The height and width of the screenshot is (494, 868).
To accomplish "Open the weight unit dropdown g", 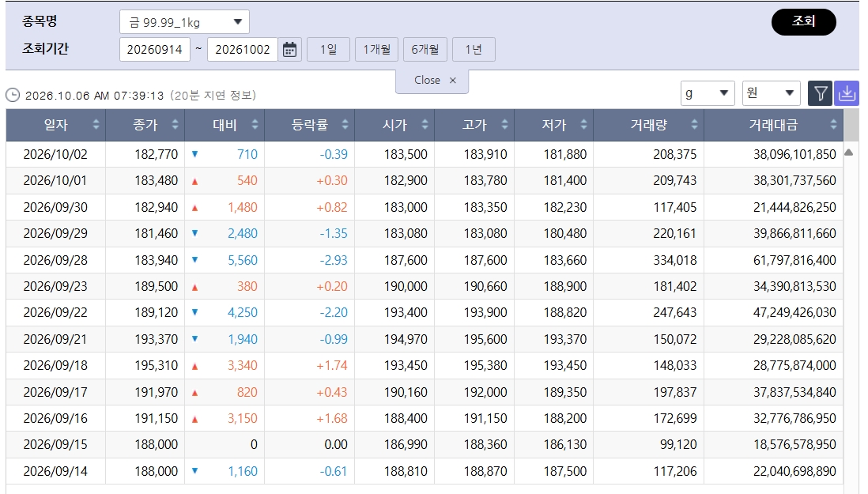I will point(708,93).
